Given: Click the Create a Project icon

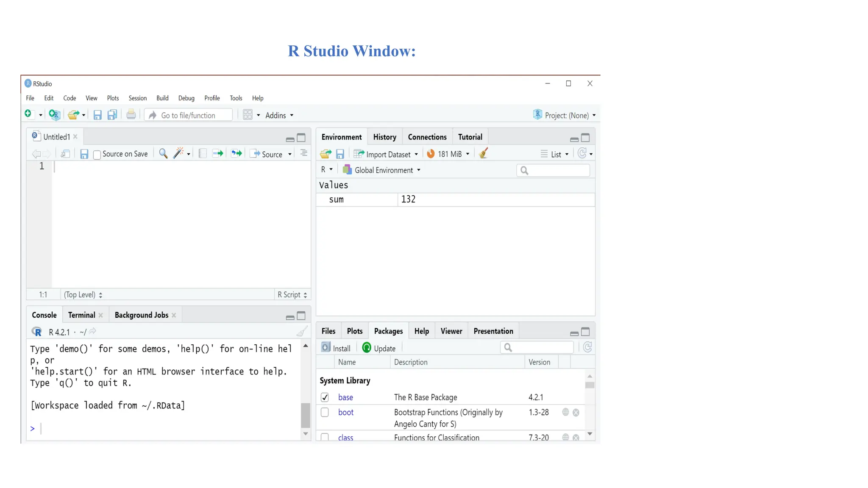Looking at the screenshot, I should click(x=54, y=114).
